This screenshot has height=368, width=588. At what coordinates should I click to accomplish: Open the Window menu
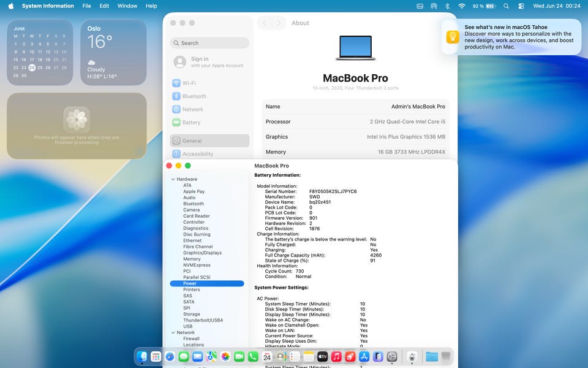point(127,6)
